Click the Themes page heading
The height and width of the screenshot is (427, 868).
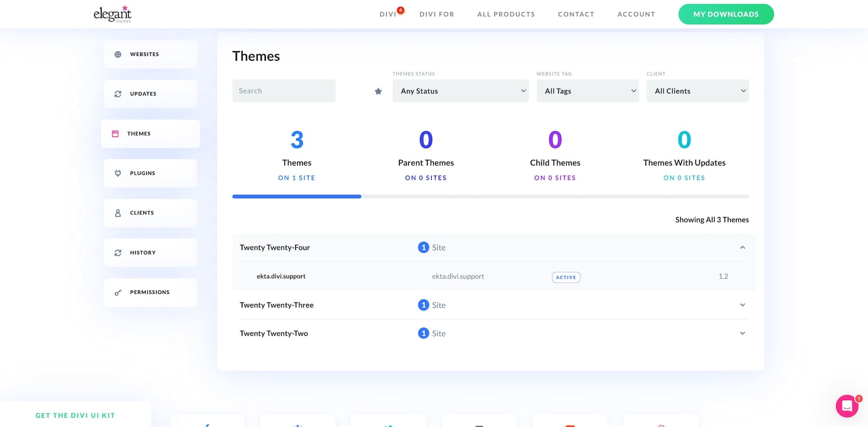[x=256, y=56]
